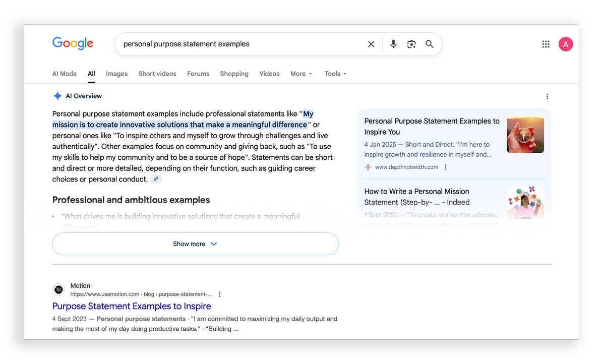Clear the search box with the X icon
The image size is (602, 364).
(371, 44)
